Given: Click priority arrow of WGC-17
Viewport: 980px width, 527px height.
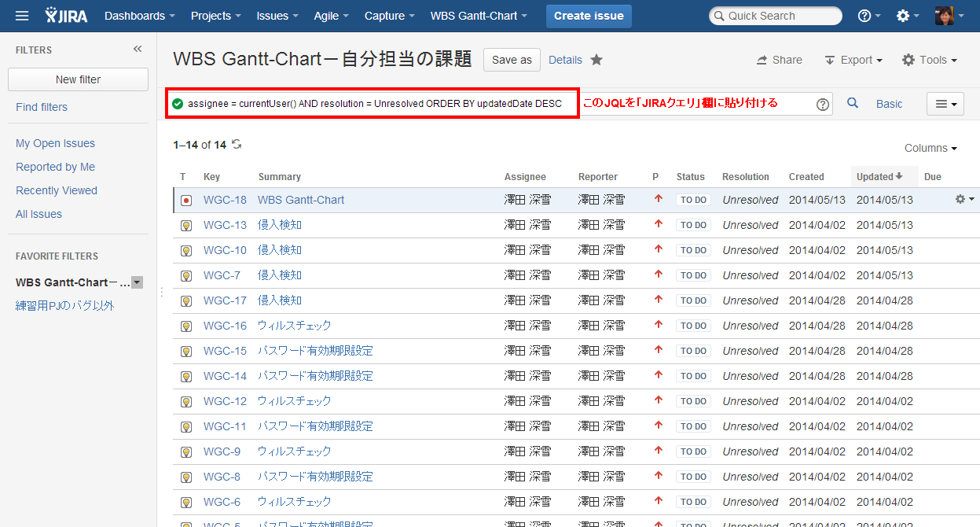Looking at the screenshot, I should (659, 300).
